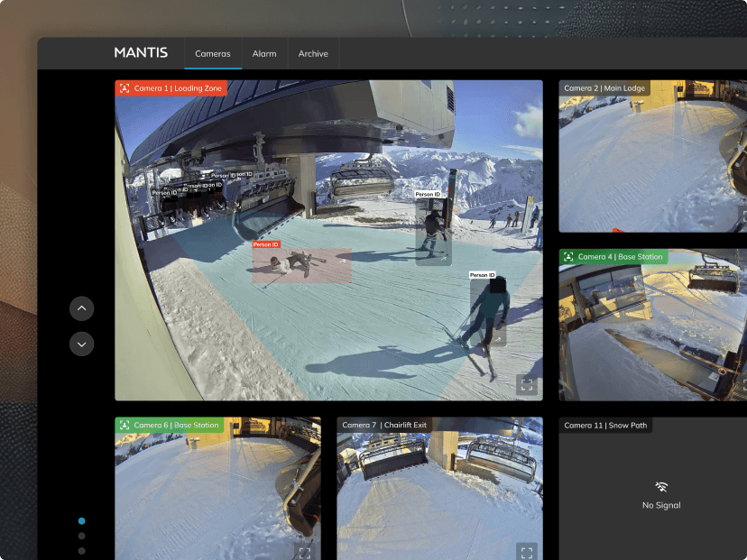Click Person ID tag on skier in teal jacket
This screenshot has height=560, width=747.
[x=482, y=275]
